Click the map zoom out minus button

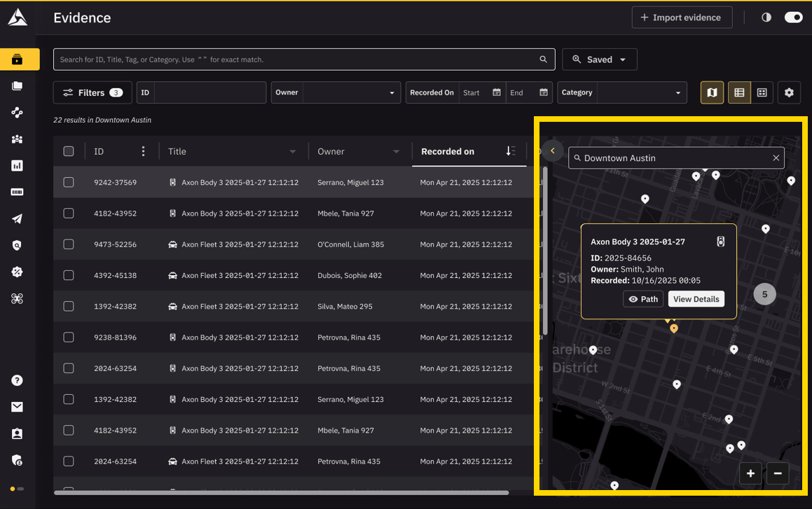778,473
